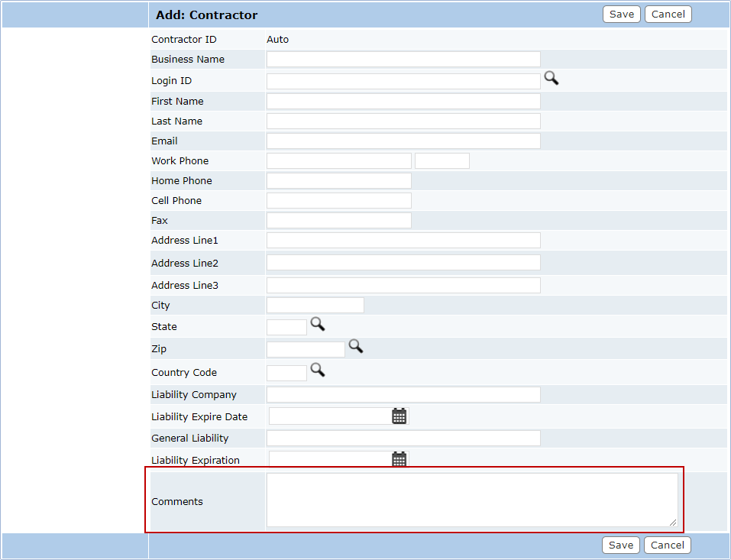Focus the Comments text area

click(x=471, y=500)
